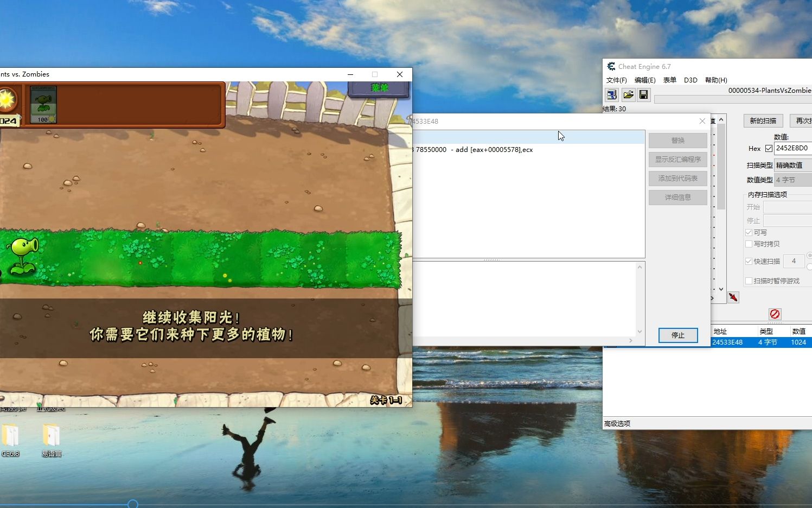Click the 添加到代码表 button
The image size is (812, 508).
pos(678,178)
